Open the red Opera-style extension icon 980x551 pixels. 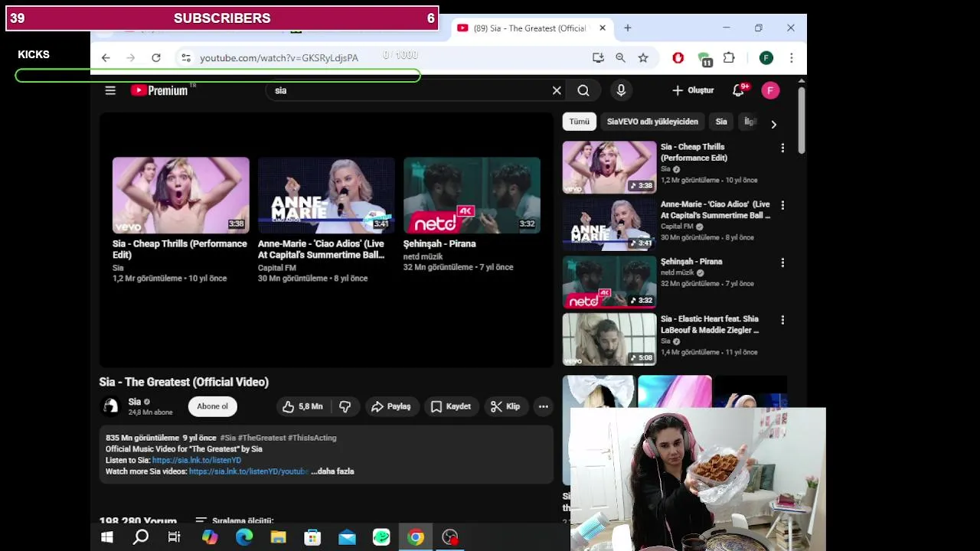tap(678, 58)
